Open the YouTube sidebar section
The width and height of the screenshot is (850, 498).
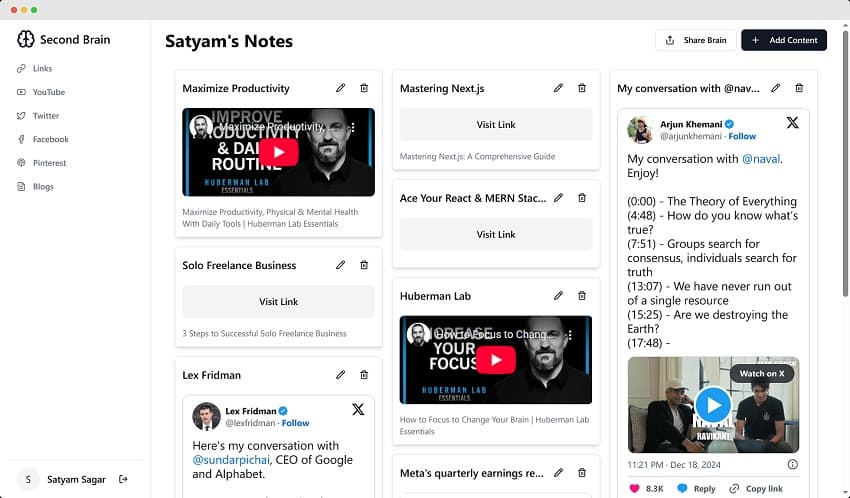click(42, 92)
